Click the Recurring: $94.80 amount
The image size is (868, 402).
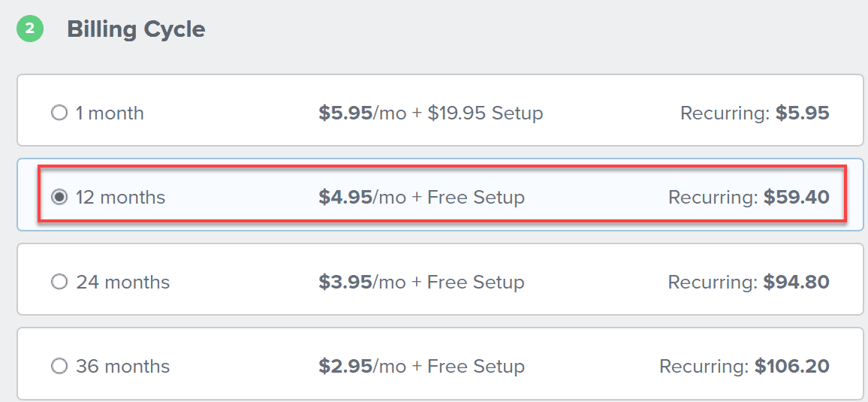click(x=749, y=283)
